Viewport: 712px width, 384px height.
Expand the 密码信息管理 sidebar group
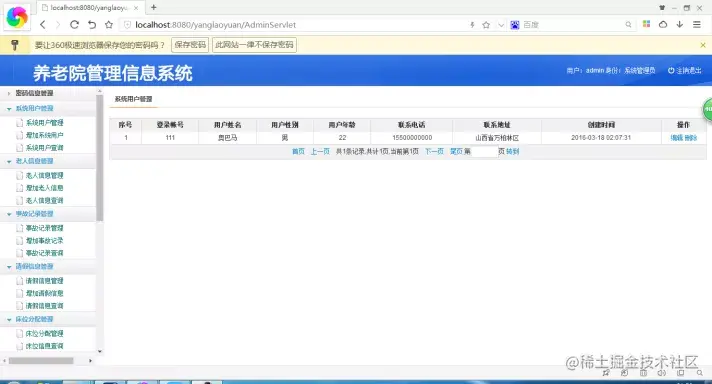click(35, 93)
